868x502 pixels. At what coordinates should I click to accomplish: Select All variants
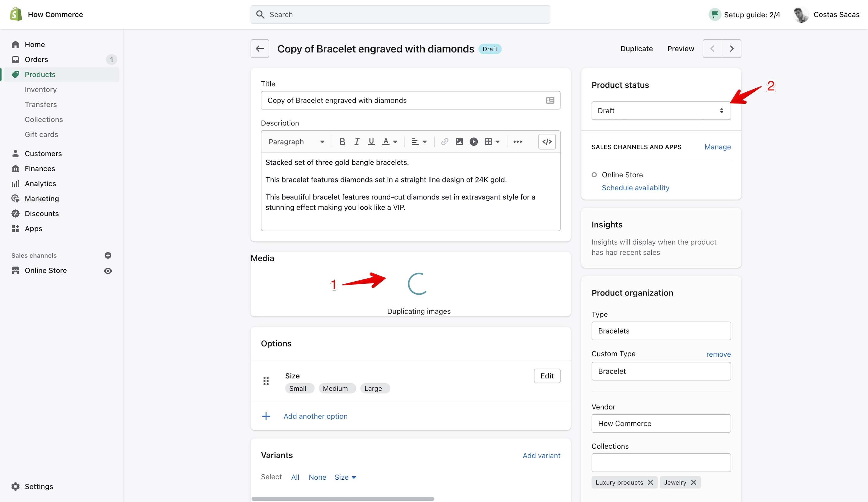[x=295, y=477]
